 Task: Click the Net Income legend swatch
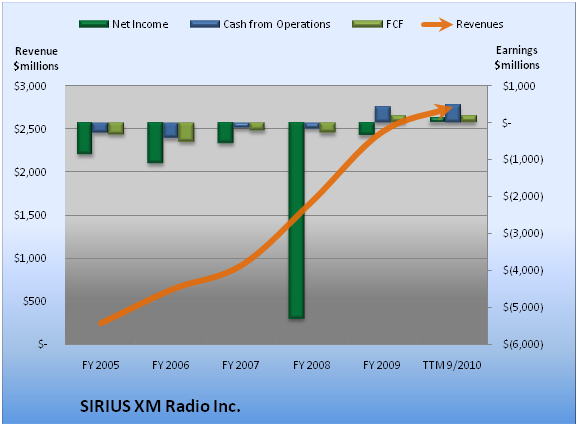pos(94,24)
